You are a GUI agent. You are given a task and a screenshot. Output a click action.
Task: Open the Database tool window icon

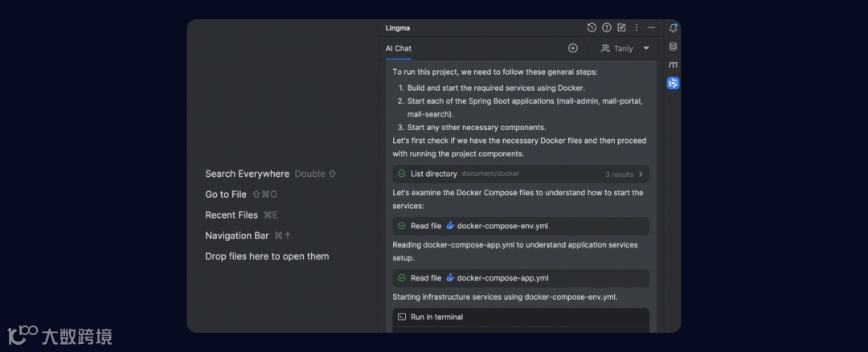pos(673,47)
